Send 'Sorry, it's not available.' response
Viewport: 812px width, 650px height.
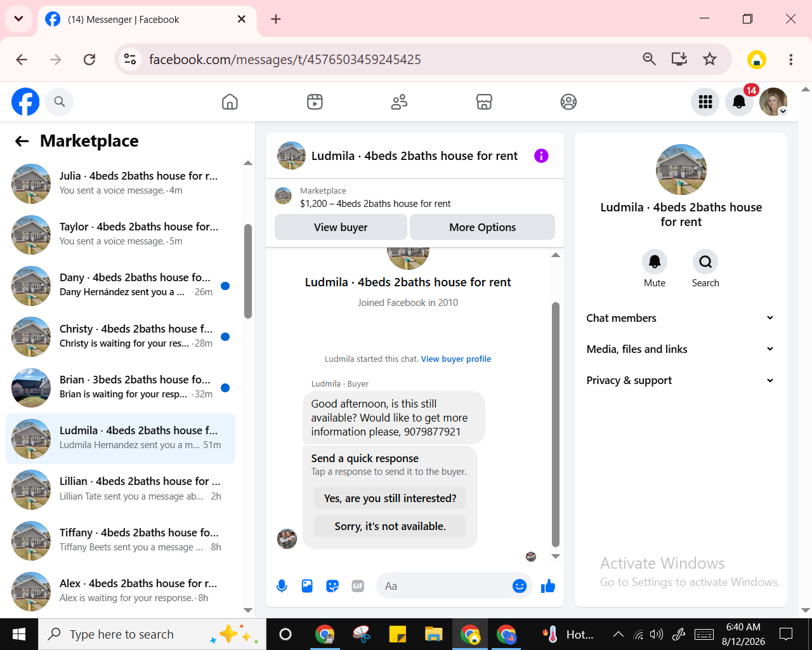point(390,526)
